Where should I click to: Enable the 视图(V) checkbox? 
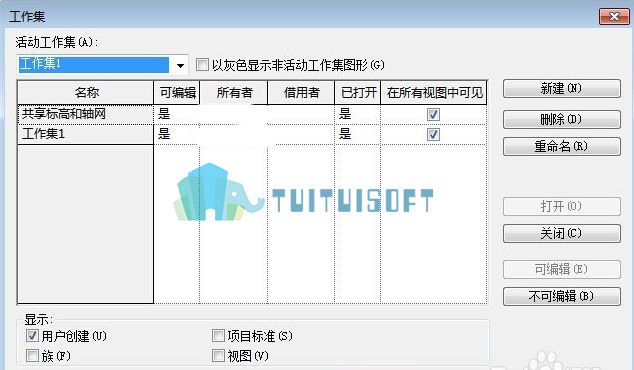(218, 356)
